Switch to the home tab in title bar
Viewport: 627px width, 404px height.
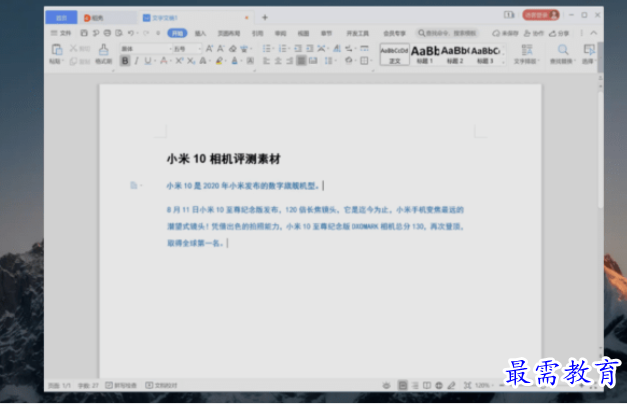[61, 18]
